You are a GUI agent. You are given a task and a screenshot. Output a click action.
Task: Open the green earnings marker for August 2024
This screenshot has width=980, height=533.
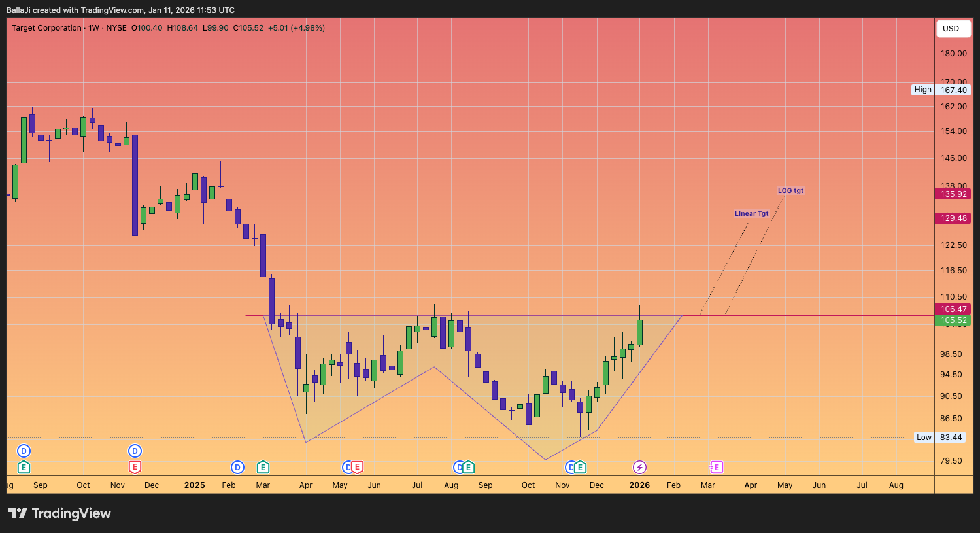[x=24, y=467]
